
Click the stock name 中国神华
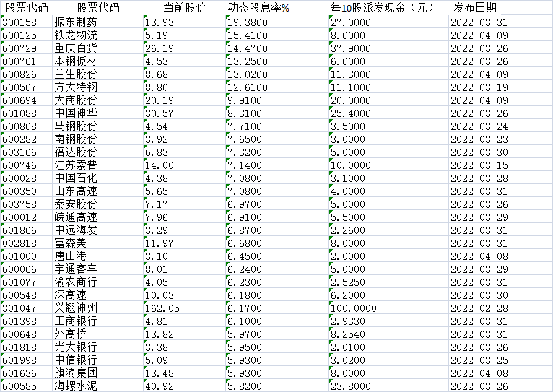click(76, 113)
